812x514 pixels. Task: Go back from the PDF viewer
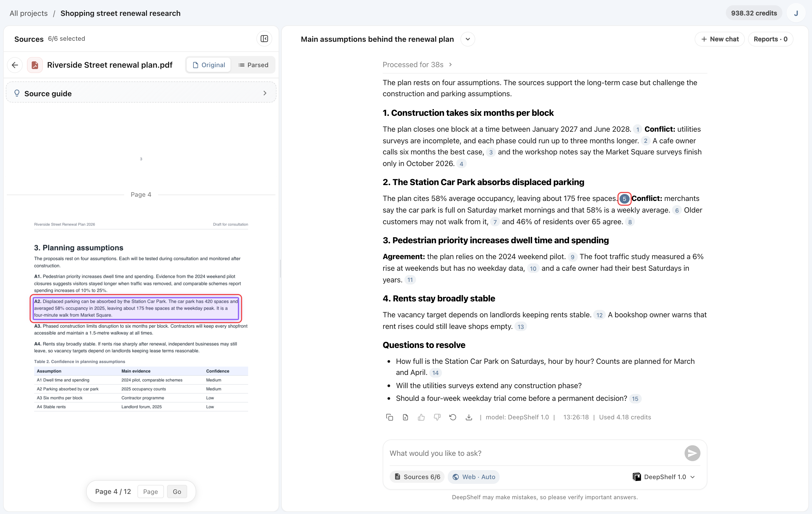point(15,65)
